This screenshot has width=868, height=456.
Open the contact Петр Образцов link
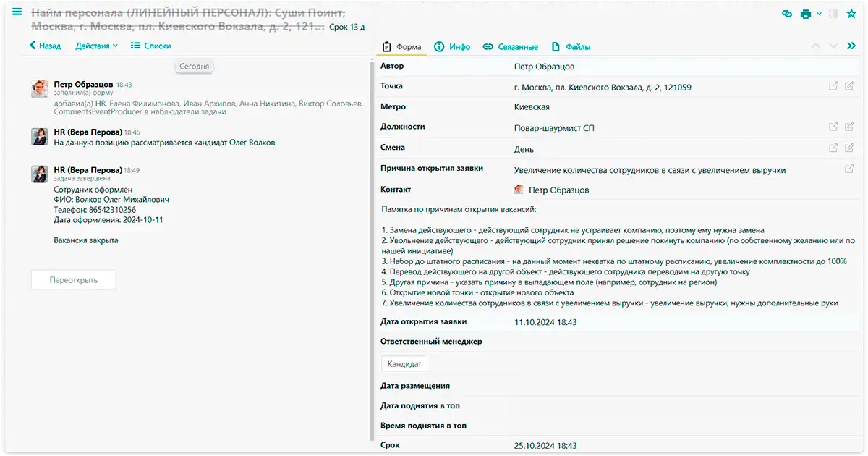point(559,190)
